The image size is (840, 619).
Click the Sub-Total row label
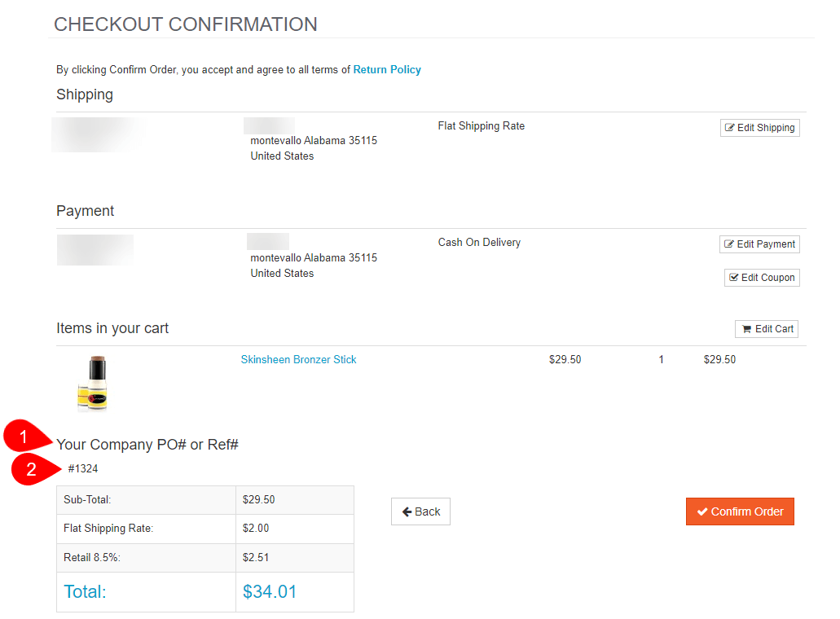[x=87, y=499]
